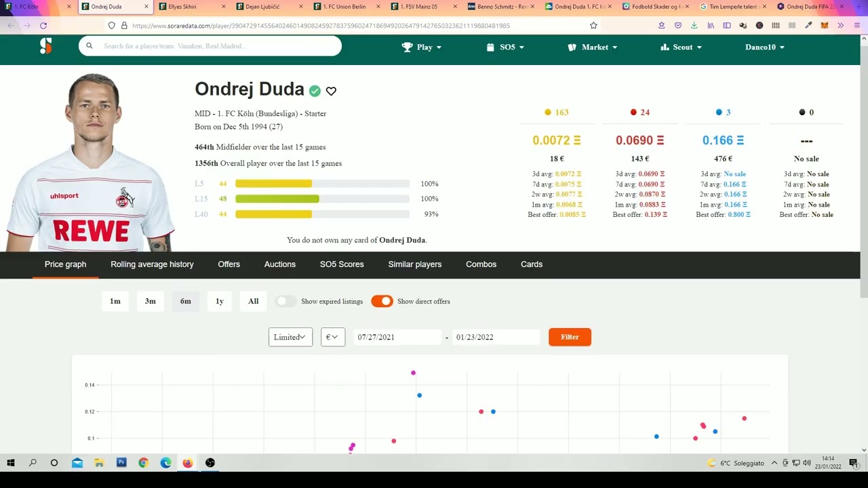Click the L5 yellow score bar
The width and height of the screenshot is (868, 488).
coord(273,184)
